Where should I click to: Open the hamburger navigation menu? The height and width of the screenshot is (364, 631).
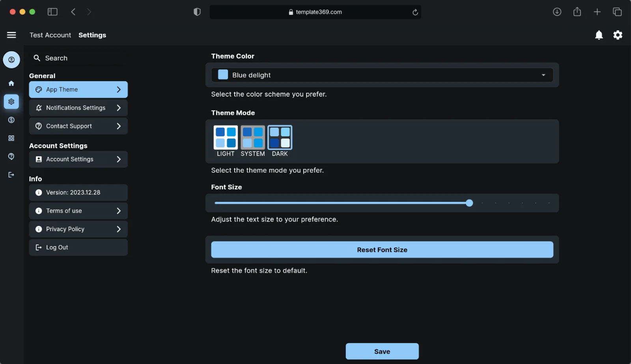[x=11, y=35]
